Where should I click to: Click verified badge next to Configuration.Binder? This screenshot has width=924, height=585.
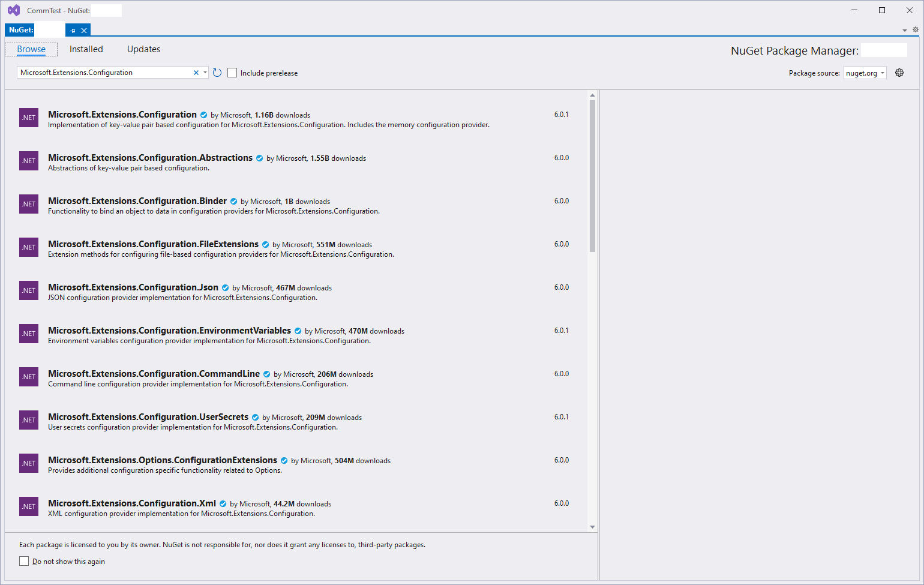(x=234, y=202)
